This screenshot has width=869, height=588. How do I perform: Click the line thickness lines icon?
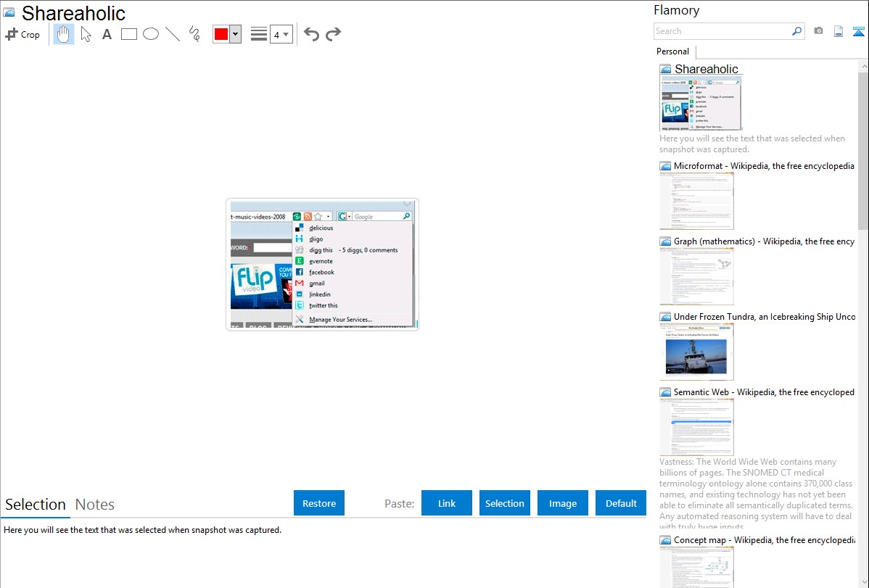pyautogui.click(x=259, y=34)
